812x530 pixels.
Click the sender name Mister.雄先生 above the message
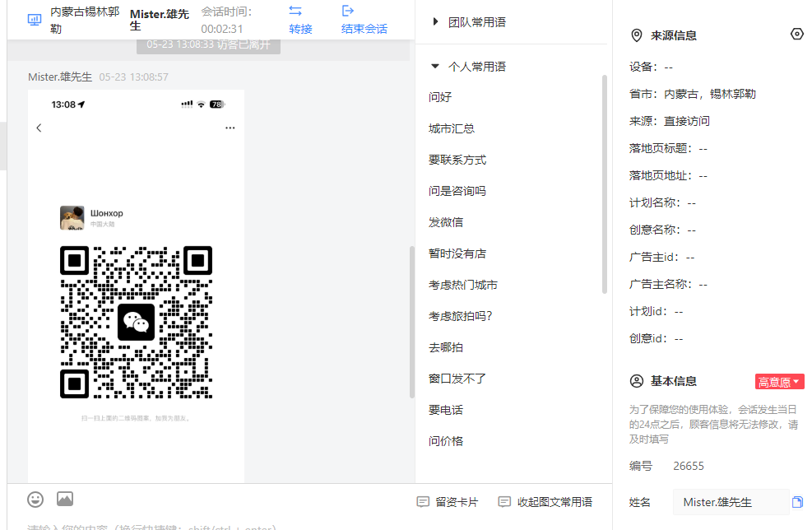coord(60,77)
